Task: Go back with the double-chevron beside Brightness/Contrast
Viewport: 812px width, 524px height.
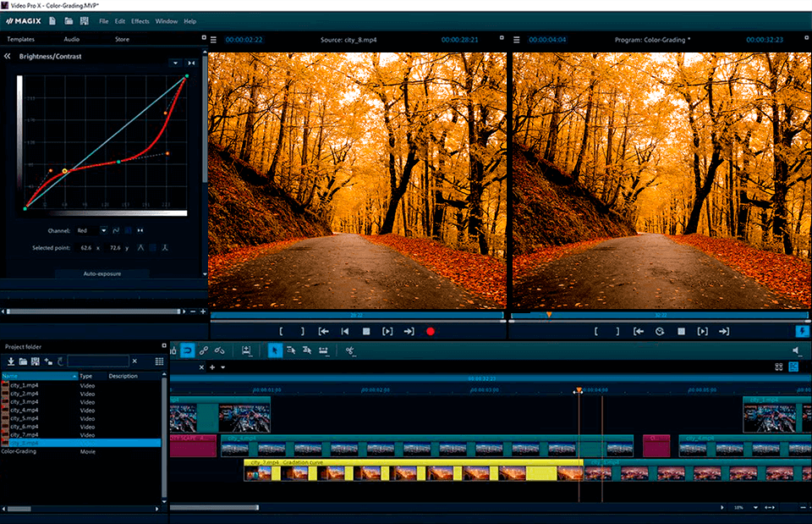Action: coord(8,56)
